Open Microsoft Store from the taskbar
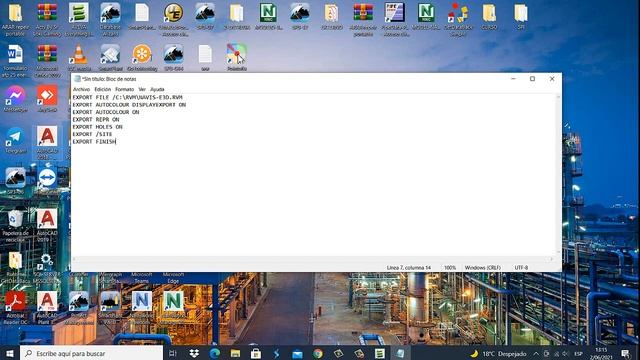 click(256, 353)
